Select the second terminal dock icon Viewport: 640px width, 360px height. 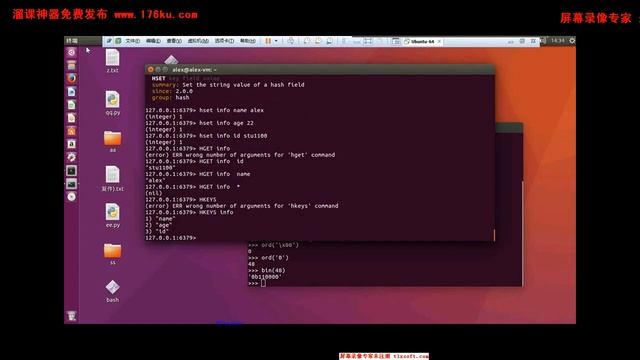pyautogui.click(x=71, y=184)
